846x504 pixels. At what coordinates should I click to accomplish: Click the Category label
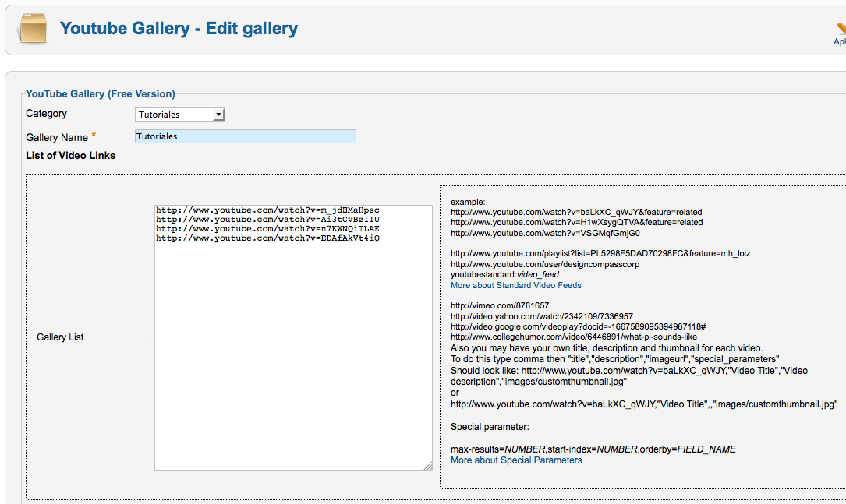point(47,113)
